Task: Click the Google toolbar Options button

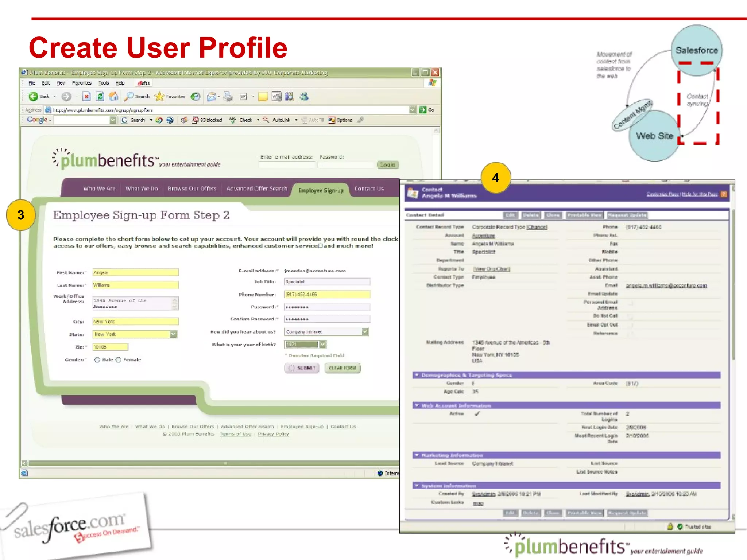Action: [x=340, y=120]
